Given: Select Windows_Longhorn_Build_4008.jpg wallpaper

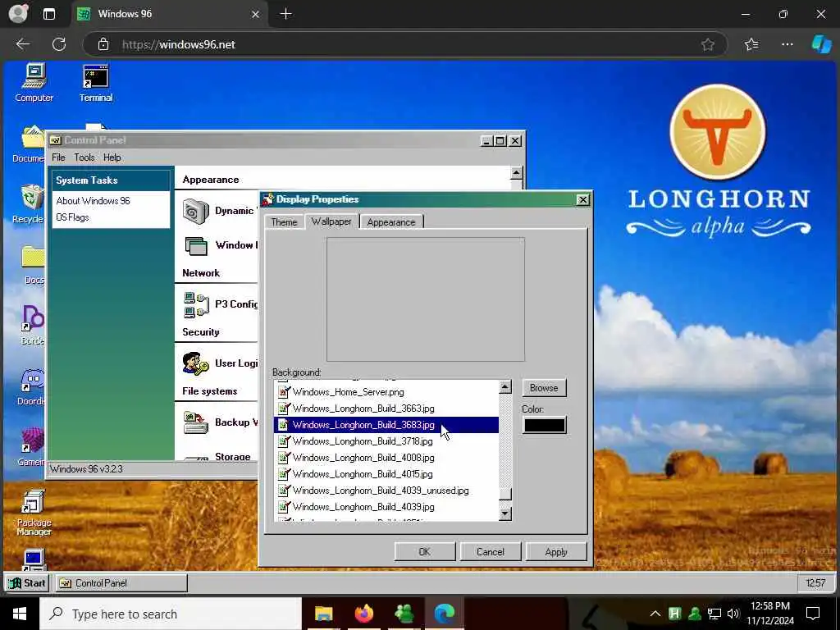Looking at the screenshot, I should click(x=387, y=458).
